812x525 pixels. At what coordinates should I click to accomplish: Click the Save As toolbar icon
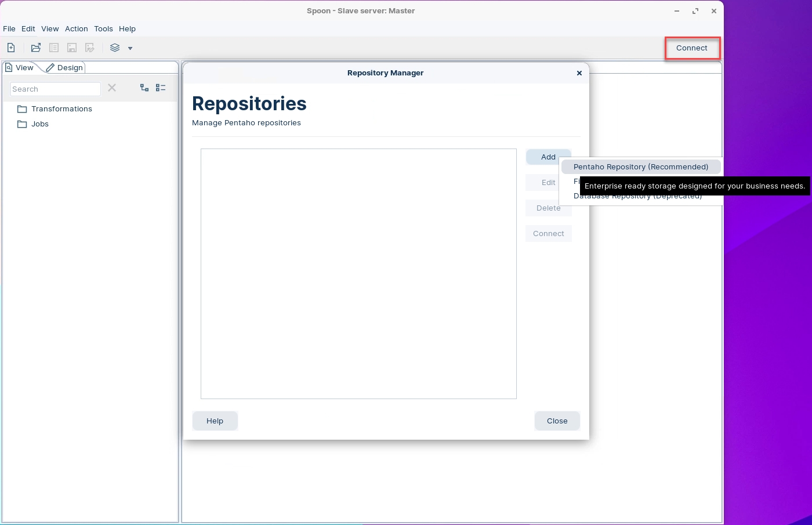click(x=90, y=48)
